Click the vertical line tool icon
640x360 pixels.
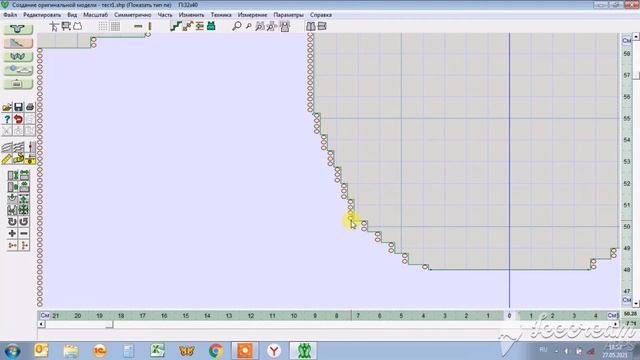tap(150, 27)
